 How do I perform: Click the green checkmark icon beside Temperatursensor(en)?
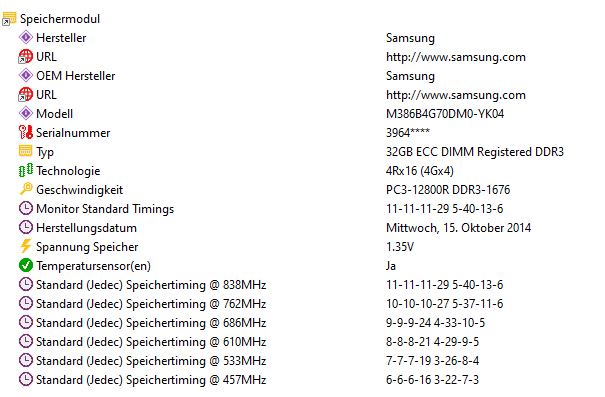coord(26,265)
